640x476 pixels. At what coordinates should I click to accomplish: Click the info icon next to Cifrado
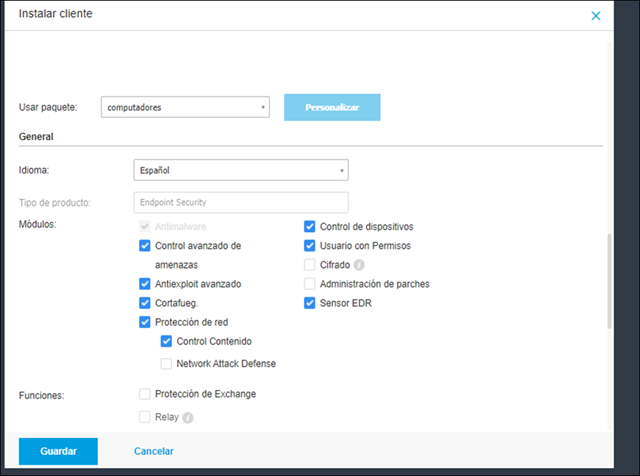coord(359,265)
